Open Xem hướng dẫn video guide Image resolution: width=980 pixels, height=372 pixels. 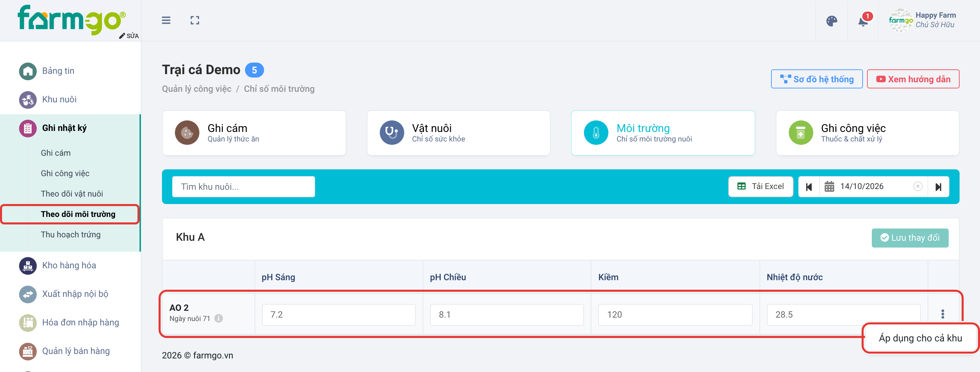click(x=913, y=79)
